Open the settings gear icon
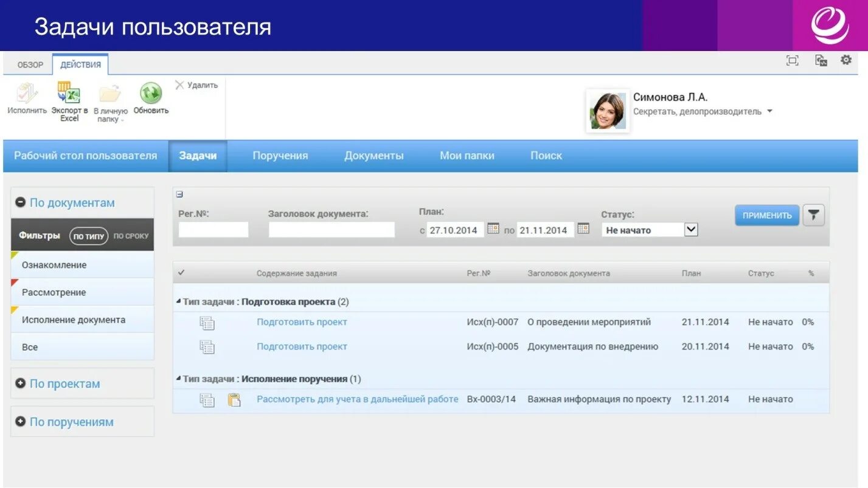868x488 pixels. 846,60
